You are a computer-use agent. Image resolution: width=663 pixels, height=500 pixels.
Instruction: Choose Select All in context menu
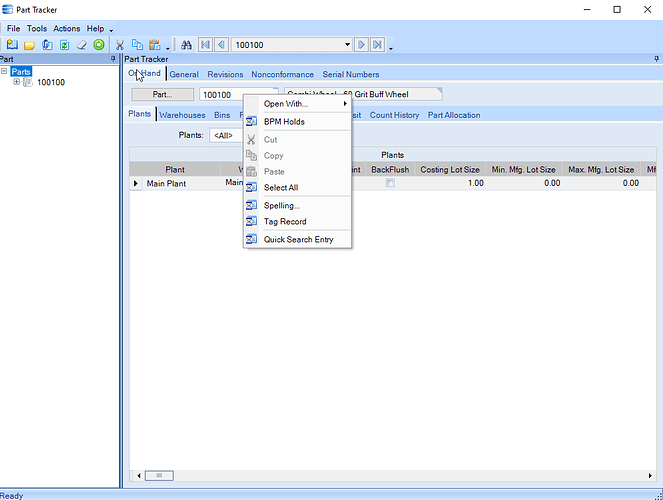[297, 188]
